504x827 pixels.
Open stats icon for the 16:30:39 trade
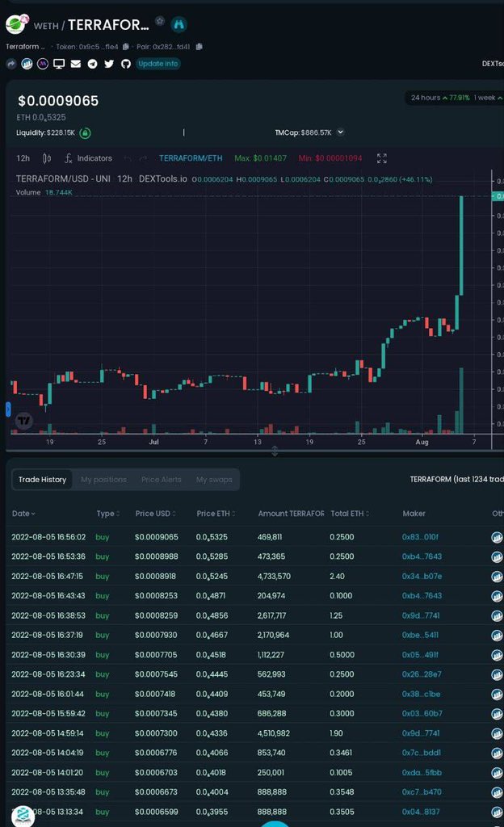pyautogui.click(x=497, y=655)
